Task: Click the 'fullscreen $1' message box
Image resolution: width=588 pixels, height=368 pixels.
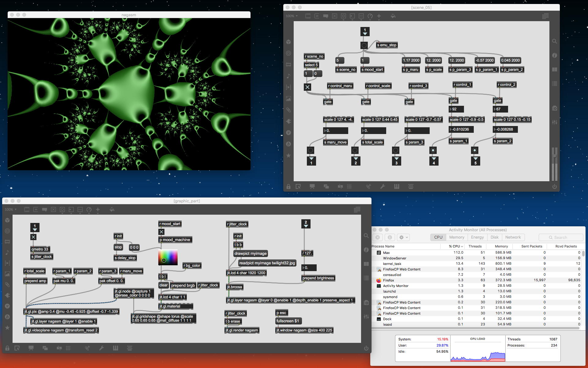Action: pyautogui.click(x=288, y=321)
